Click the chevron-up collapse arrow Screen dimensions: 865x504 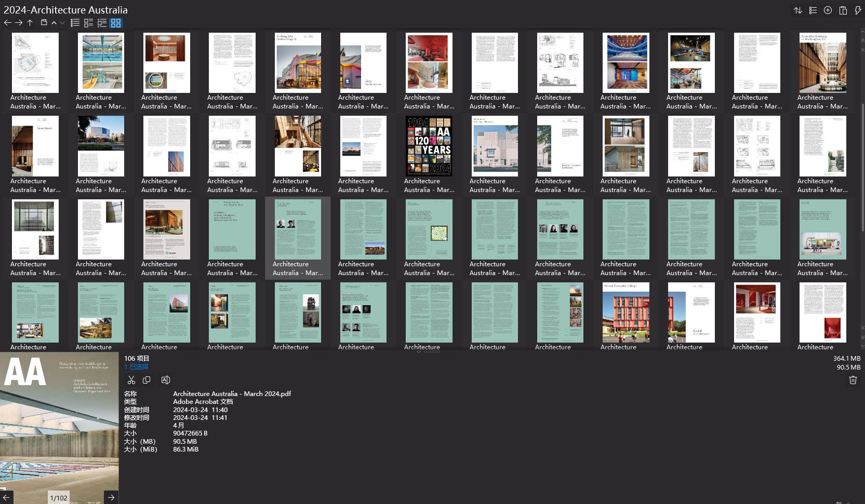54,23
